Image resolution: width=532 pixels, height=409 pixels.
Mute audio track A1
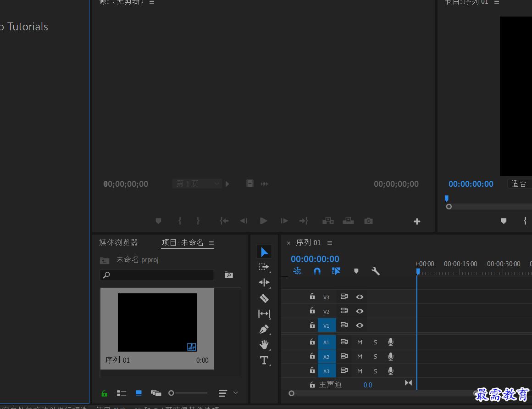coord(360,342)
